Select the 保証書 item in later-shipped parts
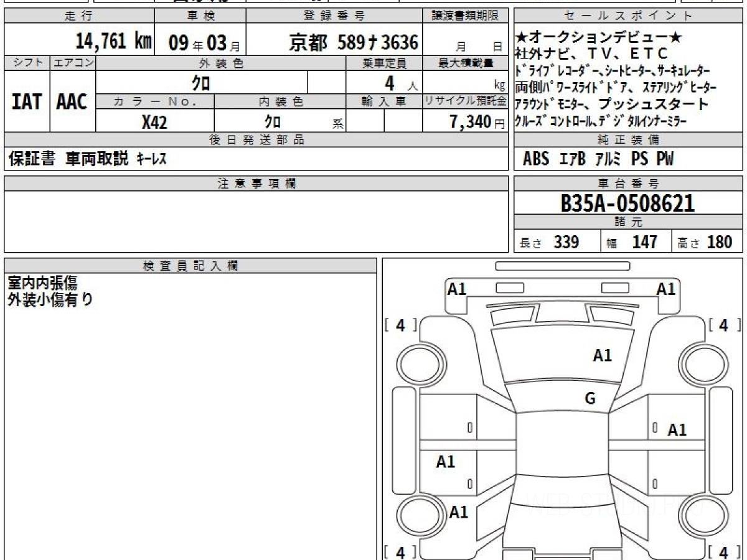 32,159
